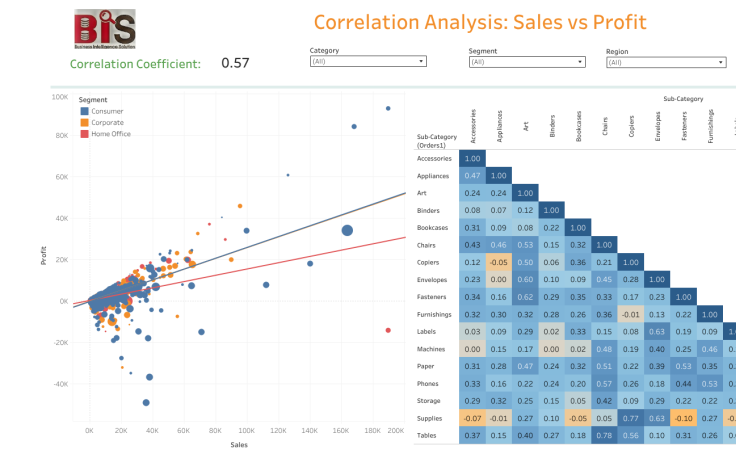The width and height of the screenshot is (736, 454).
Task: Select the Accessories row header
Action: pyautogui.click(x=434, y=158)
